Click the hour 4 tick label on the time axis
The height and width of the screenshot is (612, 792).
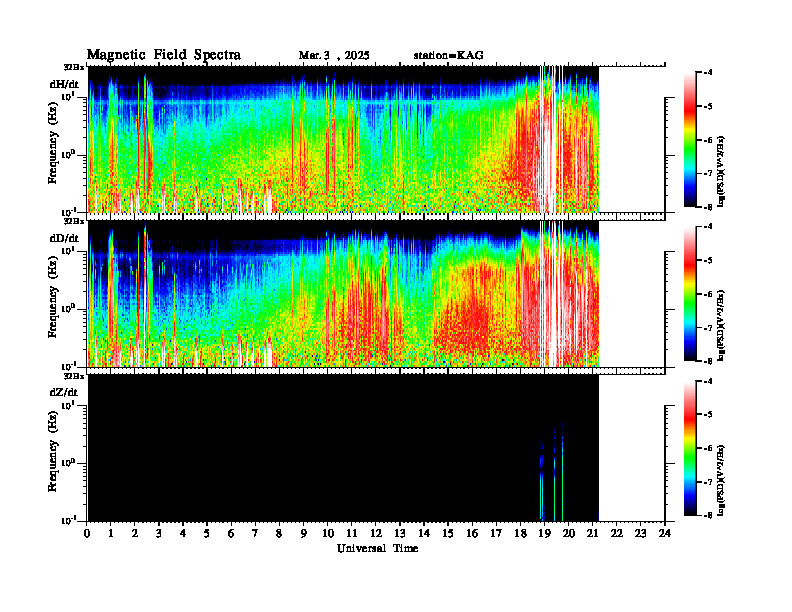point(183,533)
